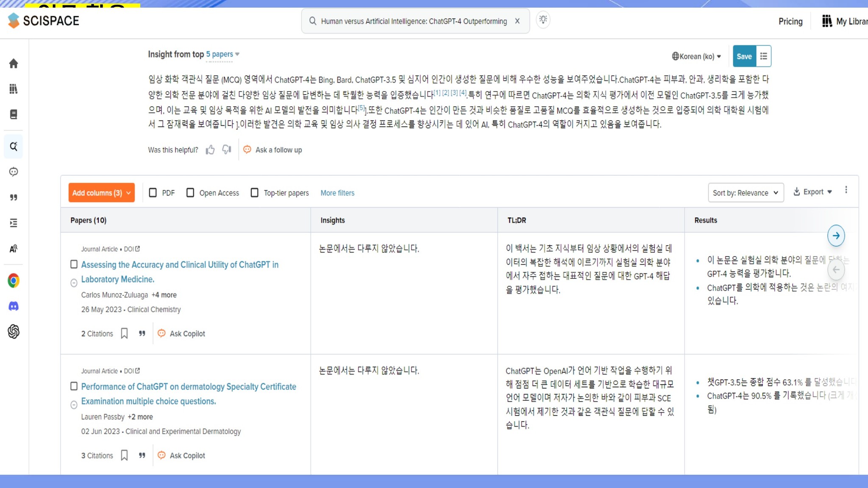Open the Export menu
This screenshot has height=488, width=868.
pos(812,192)
